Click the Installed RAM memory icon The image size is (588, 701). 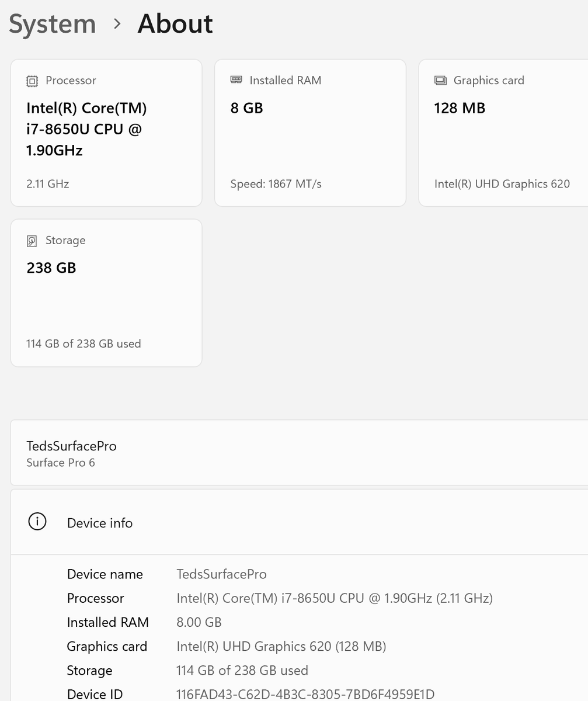point(236,80)
